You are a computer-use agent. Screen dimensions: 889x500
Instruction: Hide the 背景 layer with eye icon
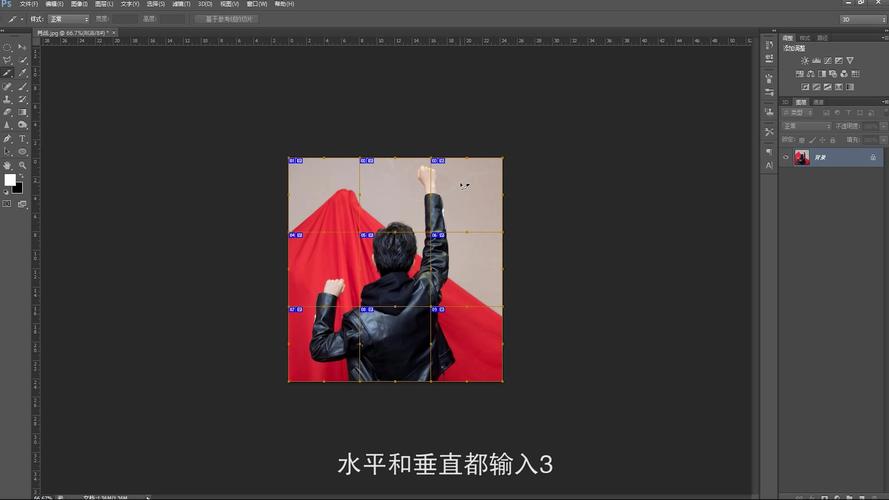[786, 158]
